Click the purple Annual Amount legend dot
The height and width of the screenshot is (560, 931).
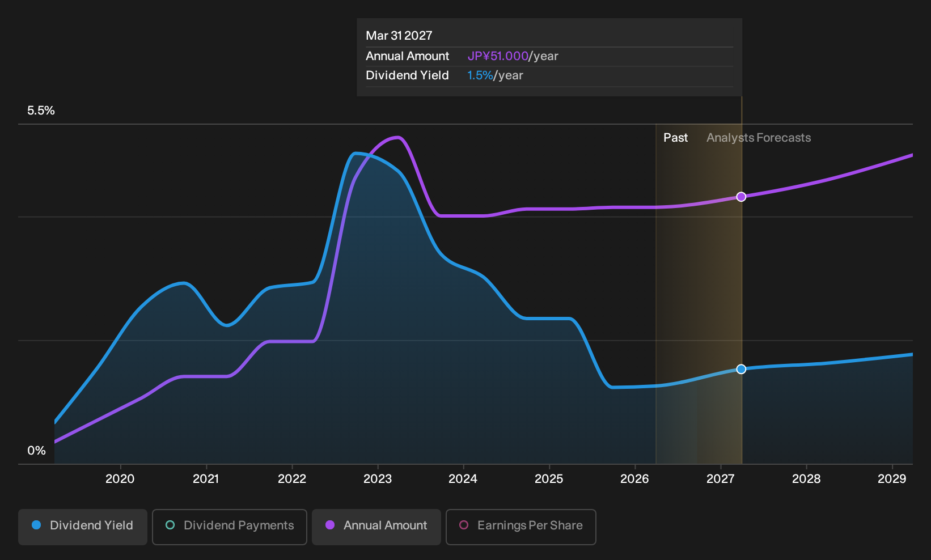tap(330, 525)
